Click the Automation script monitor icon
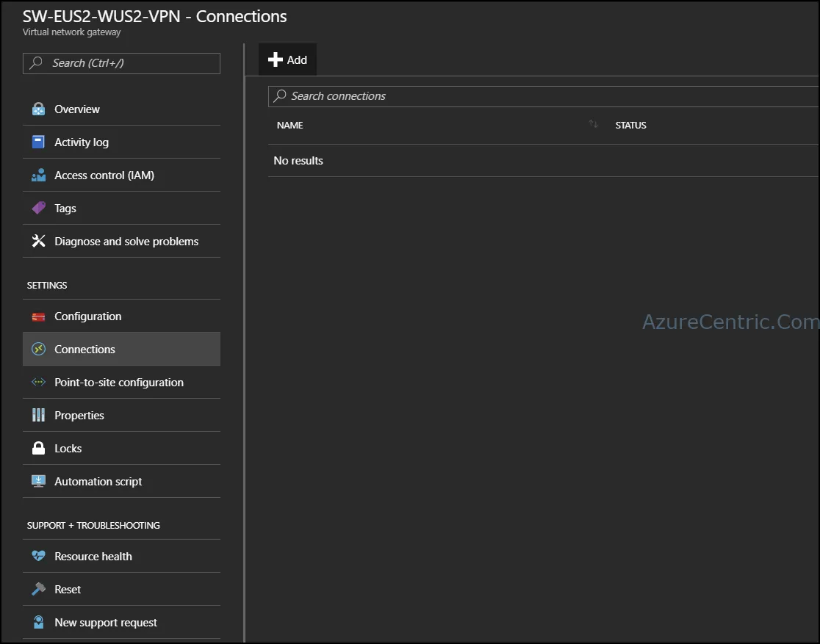The width and height of the screenshot is (820, 644). coord(38,481)
